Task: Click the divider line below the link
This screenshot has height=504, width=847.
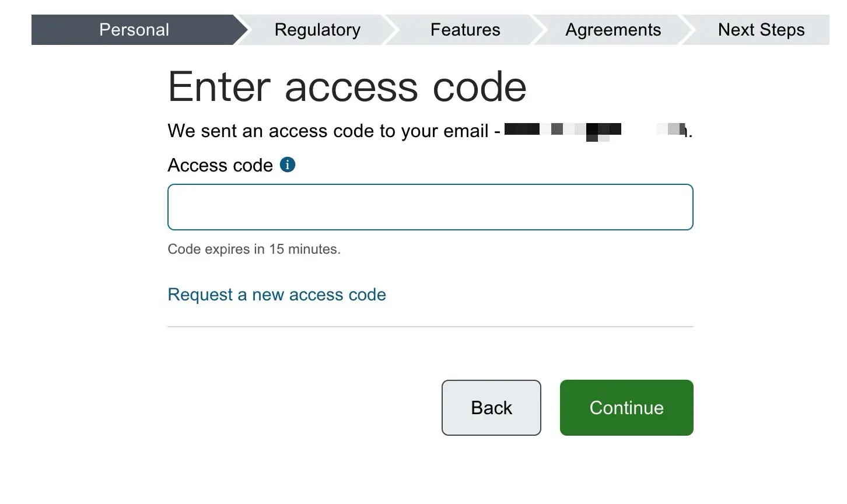Action: tap(430, 327)
